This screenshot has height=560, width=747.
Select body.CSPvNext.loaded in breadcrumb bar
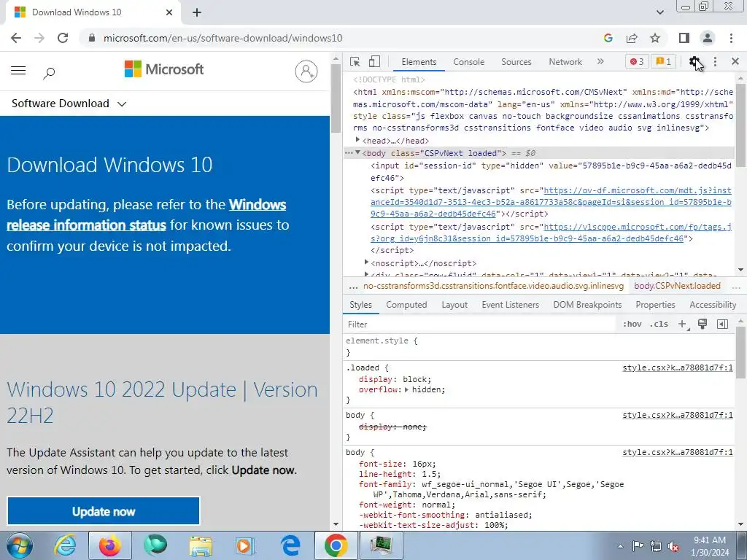(677, 286)
